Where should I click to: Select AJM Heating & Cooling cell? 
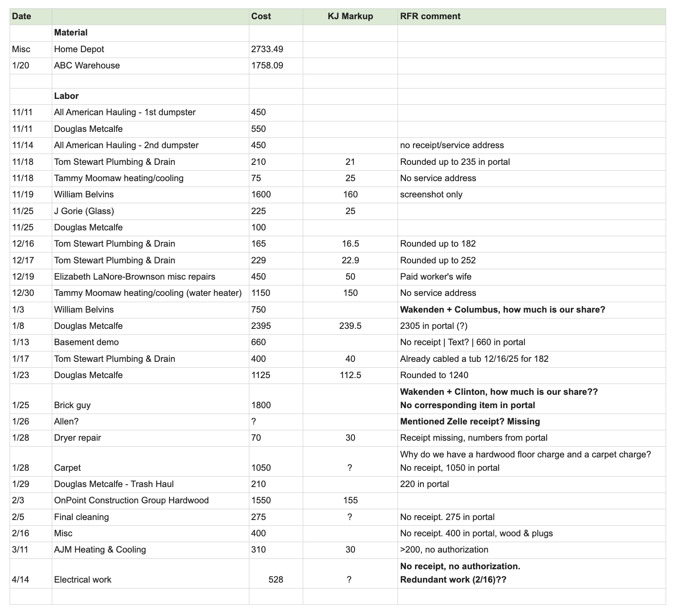click(150, 550)
